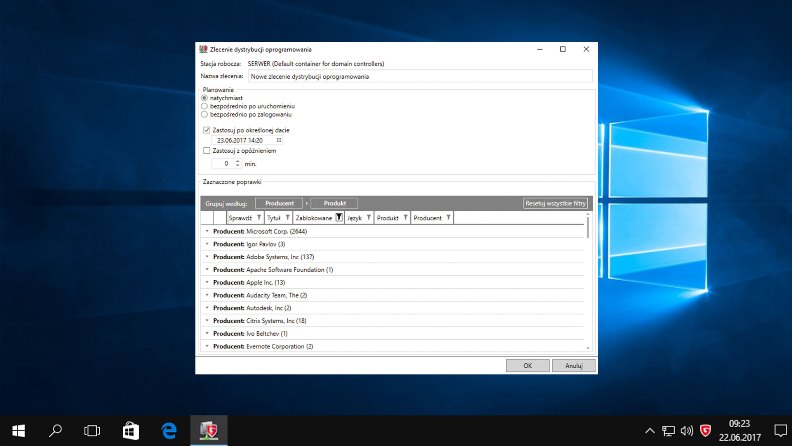Expand the Apple Inc. group
Screen dimensions: 792x446
pyautogui.click(x=207, y=282)
